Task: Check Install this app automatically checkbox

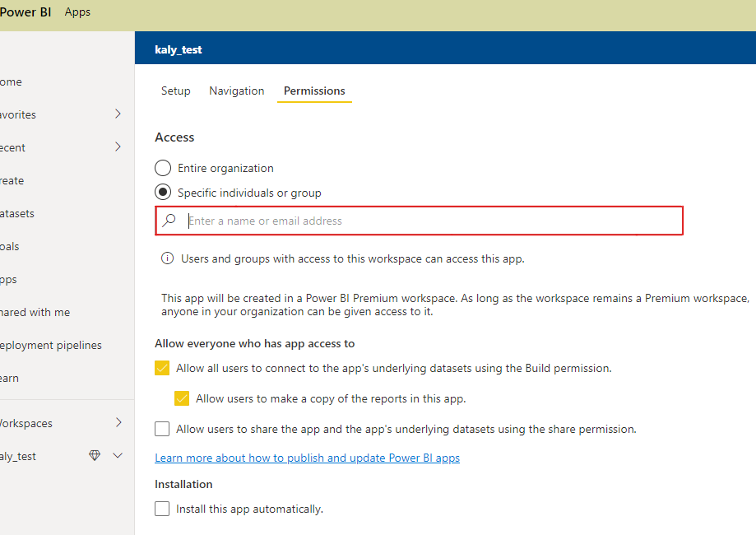Action: coord(162,509)
